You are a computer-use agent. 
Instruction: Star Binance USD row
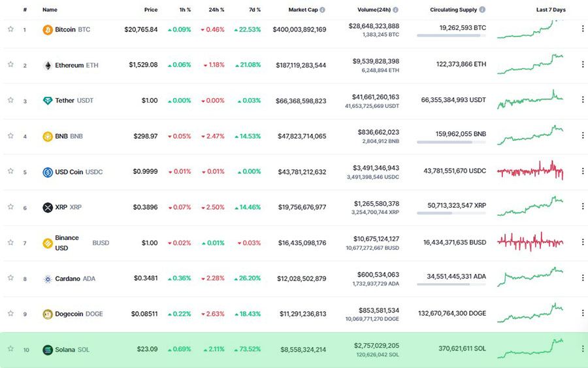[10, 243]
